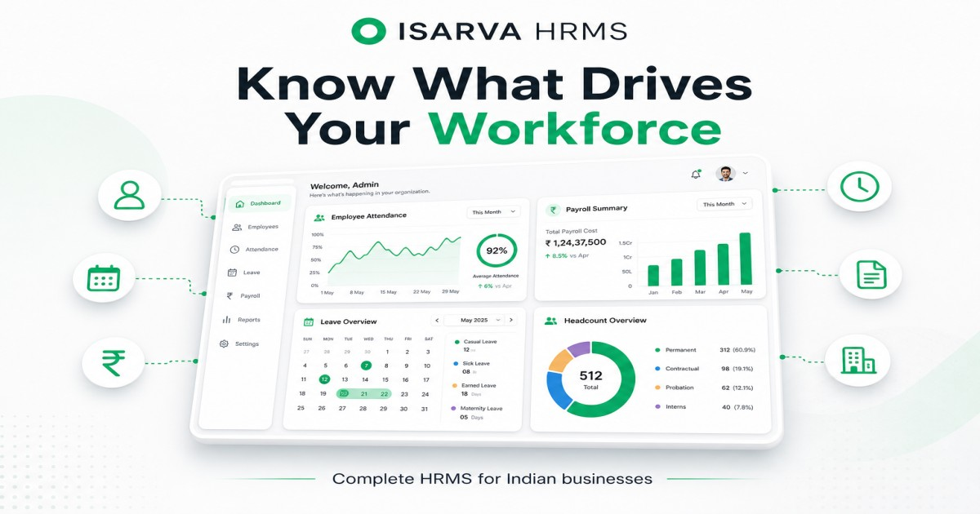This screenshot has width=980, height=514.
Task: Open the Employees menu item
Action: click(255, 227)
